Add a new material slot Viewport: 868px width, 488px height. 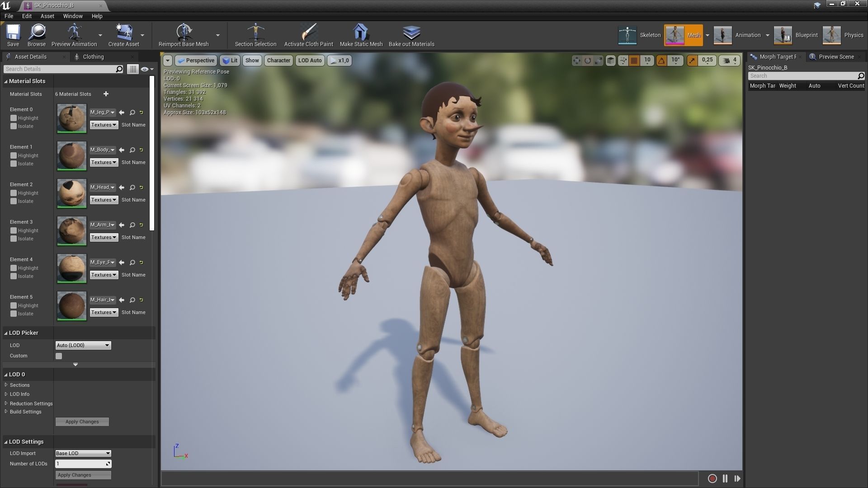(x=106, y=94)
